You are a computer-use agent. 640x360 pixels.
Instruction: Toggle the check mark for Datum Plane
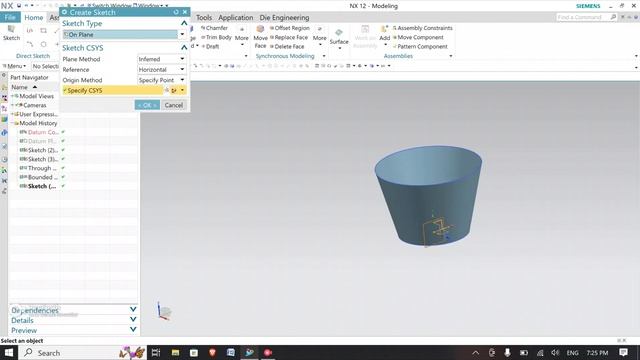click(63, 141)
